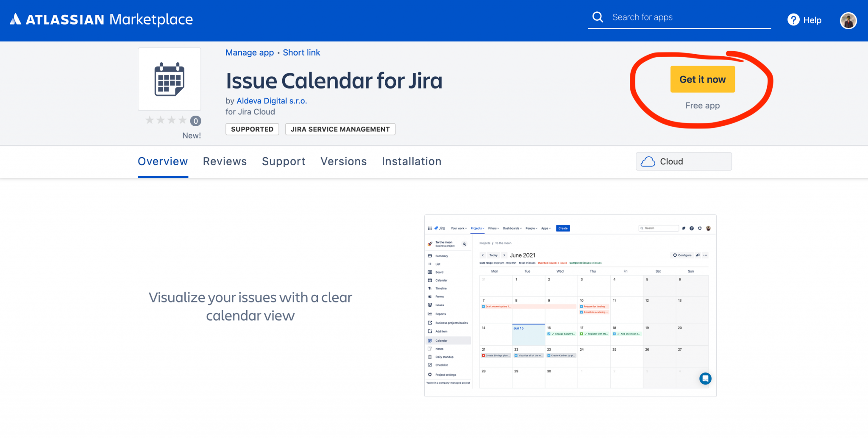Viewport: 868px width, 438px height.
Task: Click the question mark icon beside Help
Action: tap(793, 20)
